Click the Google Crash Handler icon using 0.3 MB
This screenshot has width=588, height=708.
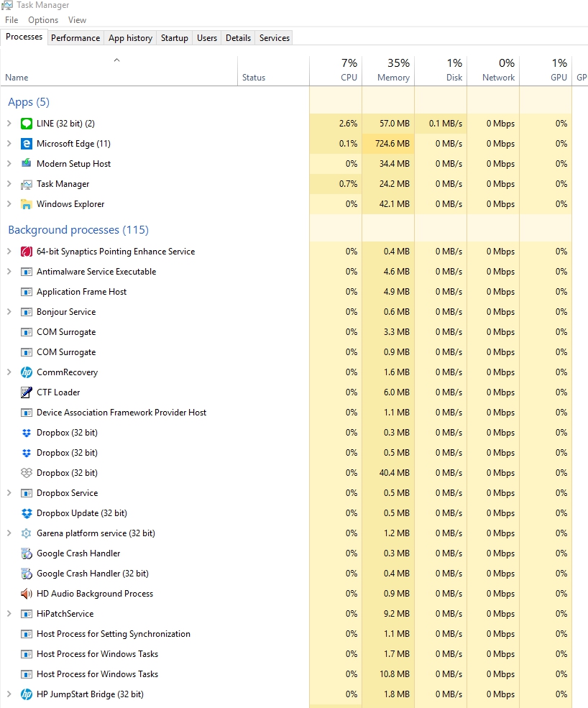coord(27,553)
